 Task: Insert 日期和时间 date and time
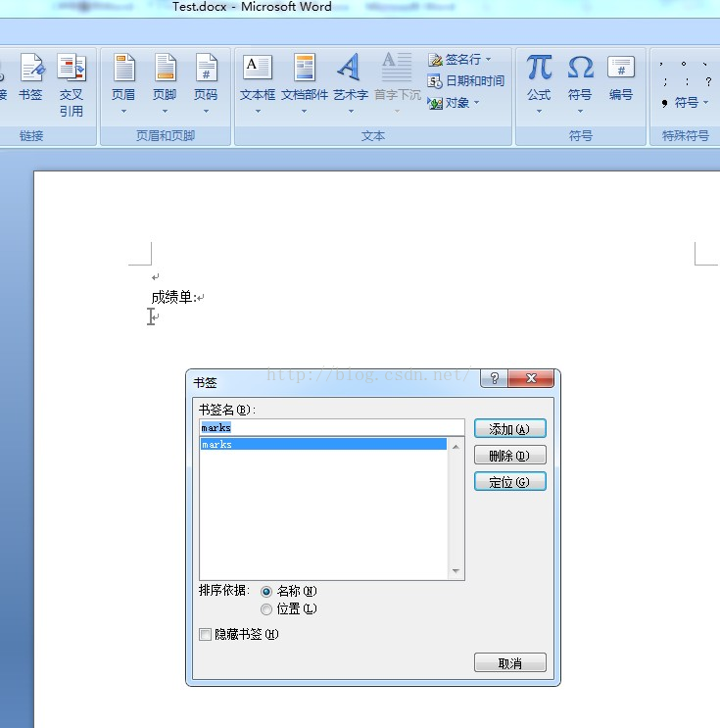click(x=465, y=81)
